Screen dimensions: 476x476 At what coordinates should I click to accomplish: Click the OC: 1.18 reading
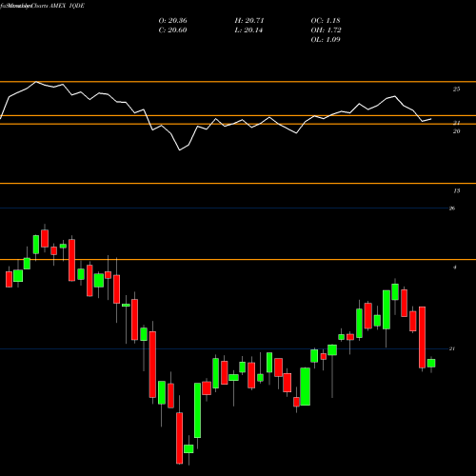pos(326,21)
